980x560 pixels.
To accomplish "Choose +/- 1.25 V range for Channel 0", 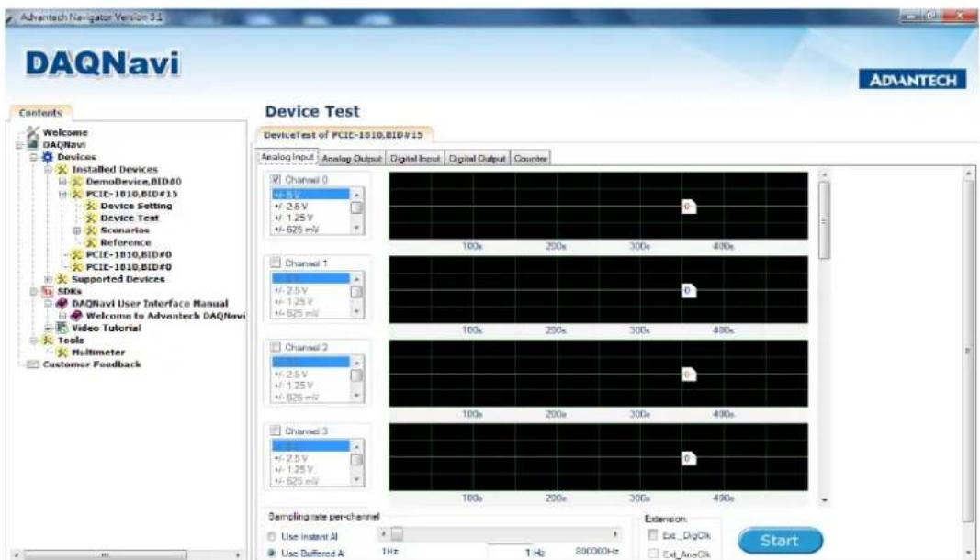I will point(310,218).
